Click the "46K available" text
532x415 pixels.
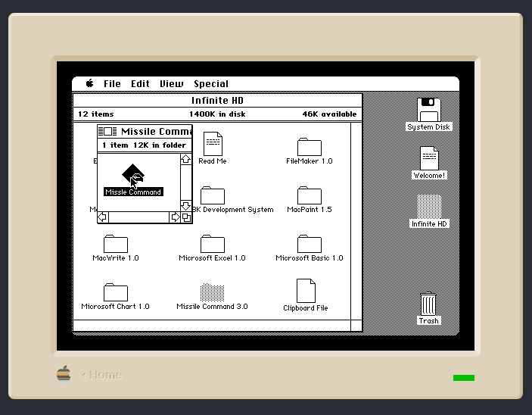tap(329, 114)
